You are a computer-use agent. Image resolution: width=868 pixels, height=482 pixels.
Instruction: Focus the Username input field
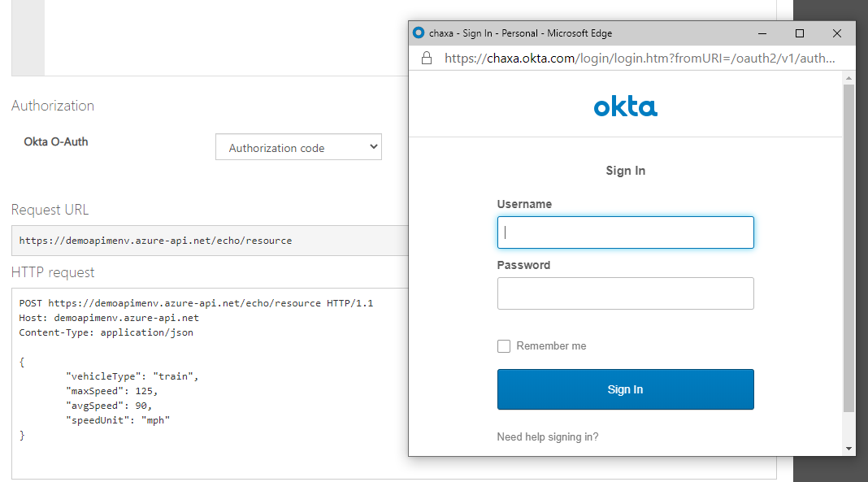click(x=625, y=232)
